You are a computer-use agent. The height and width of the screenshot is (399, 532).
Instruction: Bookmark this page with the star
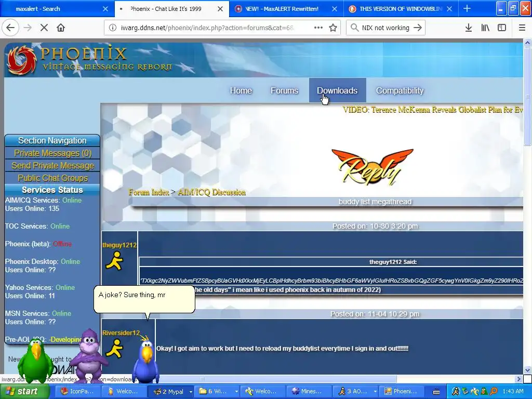coord(333,28)
